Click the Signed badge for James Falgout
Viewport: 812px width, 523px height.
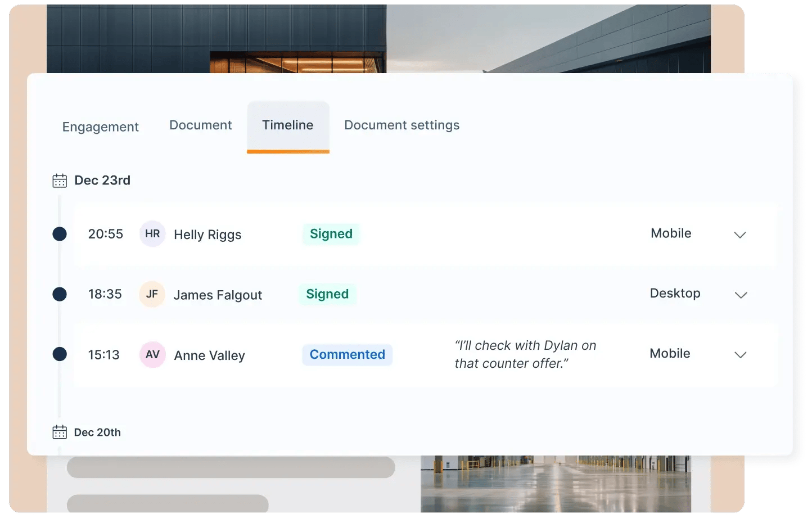[327, 294]
